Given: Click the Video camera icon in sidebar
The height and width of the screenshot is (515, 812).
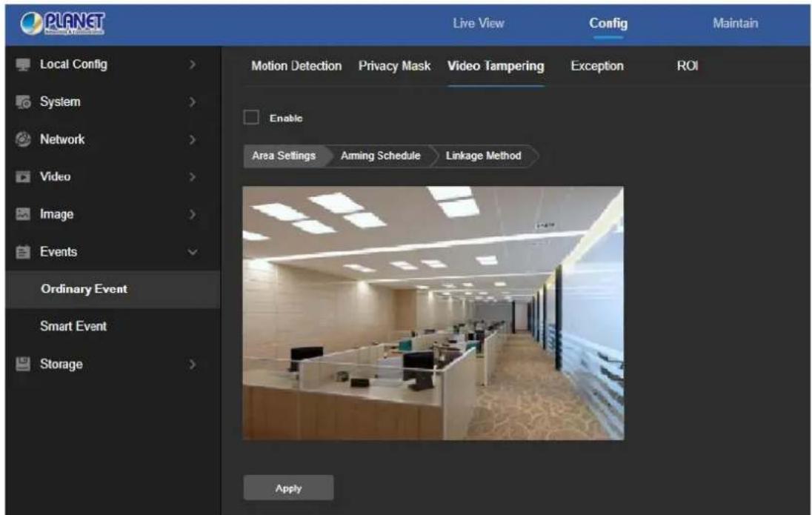Looking at the screenshot, I should [x=23, y=176].
